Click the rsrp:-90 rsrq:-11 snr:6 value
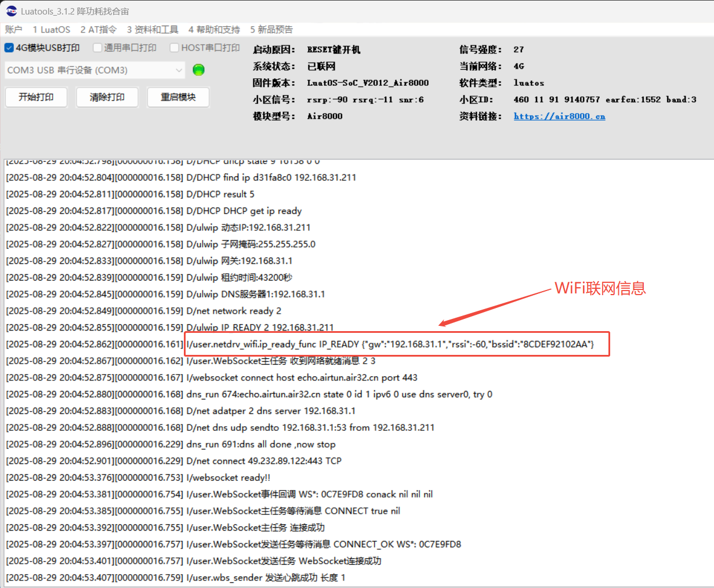The width and height of the screenshot is (714, 588). 365,100
